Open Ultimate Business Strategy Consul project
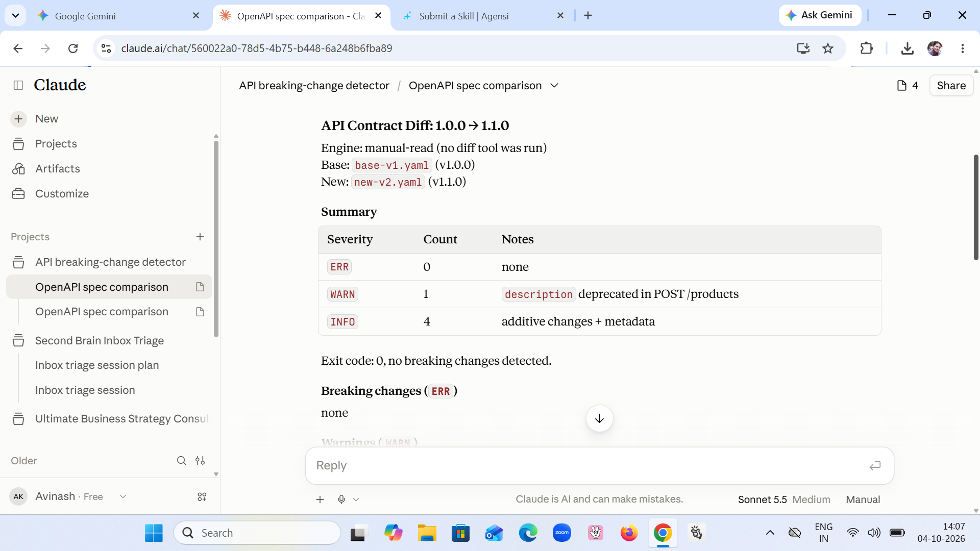The image size is (980, 551). click(x=121, y=419)
